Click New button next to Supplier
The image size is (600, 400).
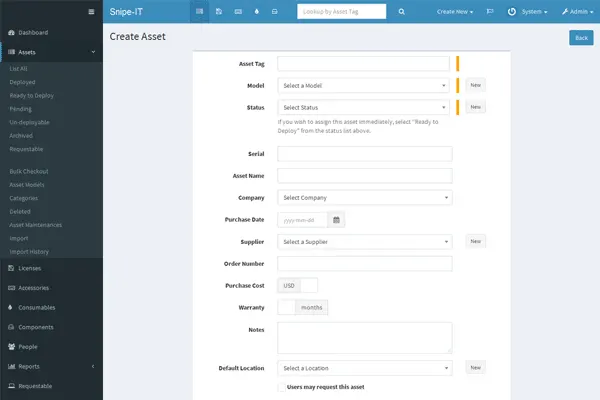pyautogui.click(x=476, y=241)
